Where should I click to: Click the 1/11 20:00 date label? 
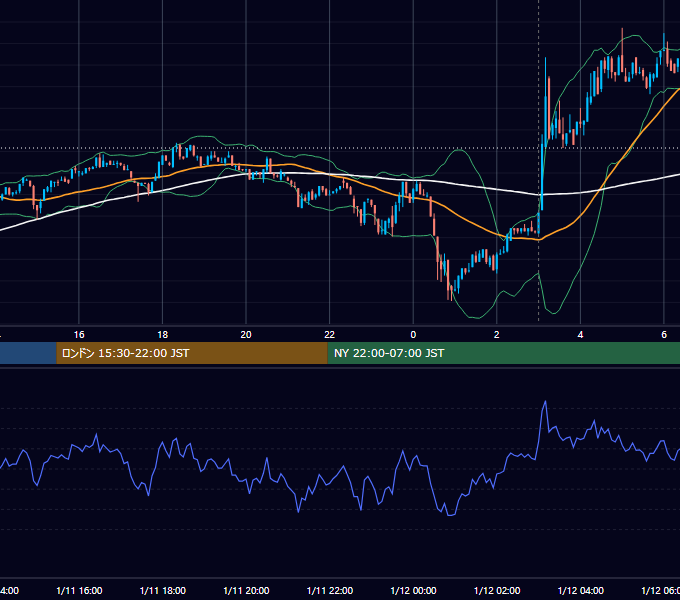point(246,590)
